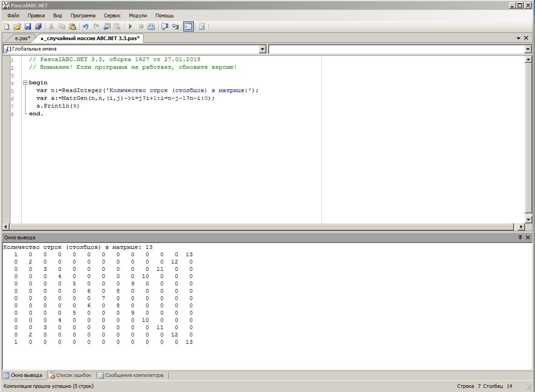The image size is (535, 392).
Task: Navigate forward using toolbar icon
Action: [117, 26]
